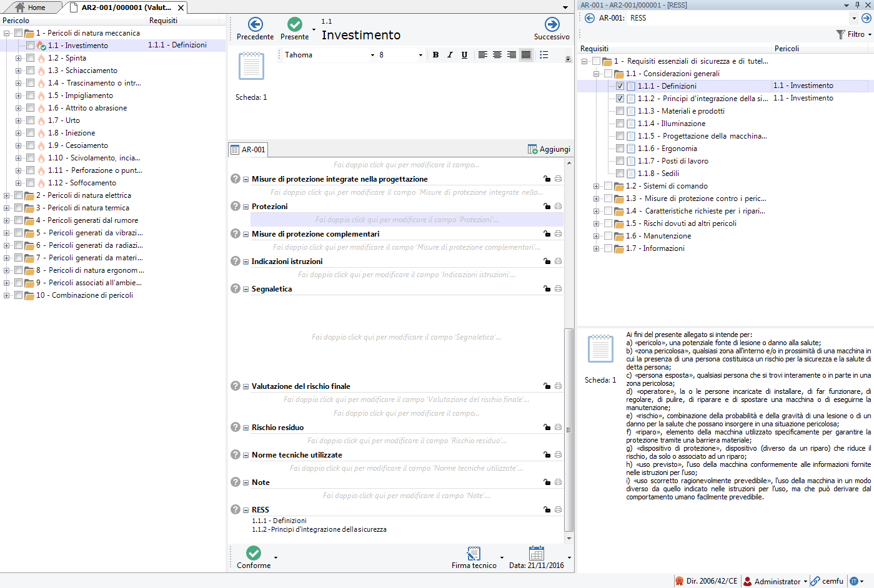Uncheck the 1.1.1 Definizioni requirement checkbox
This screenshot has width=874, height=588.
[x=620, y=86]
